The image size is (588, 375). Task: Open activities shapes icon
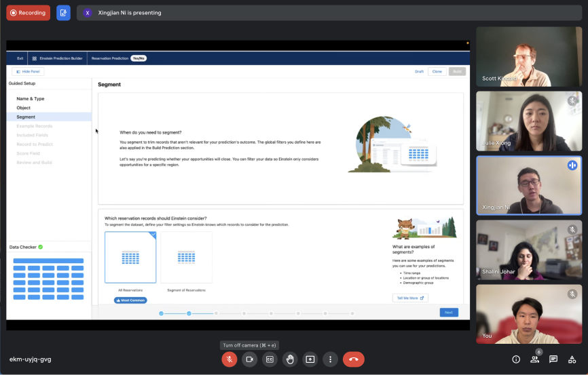pos(572,359)
